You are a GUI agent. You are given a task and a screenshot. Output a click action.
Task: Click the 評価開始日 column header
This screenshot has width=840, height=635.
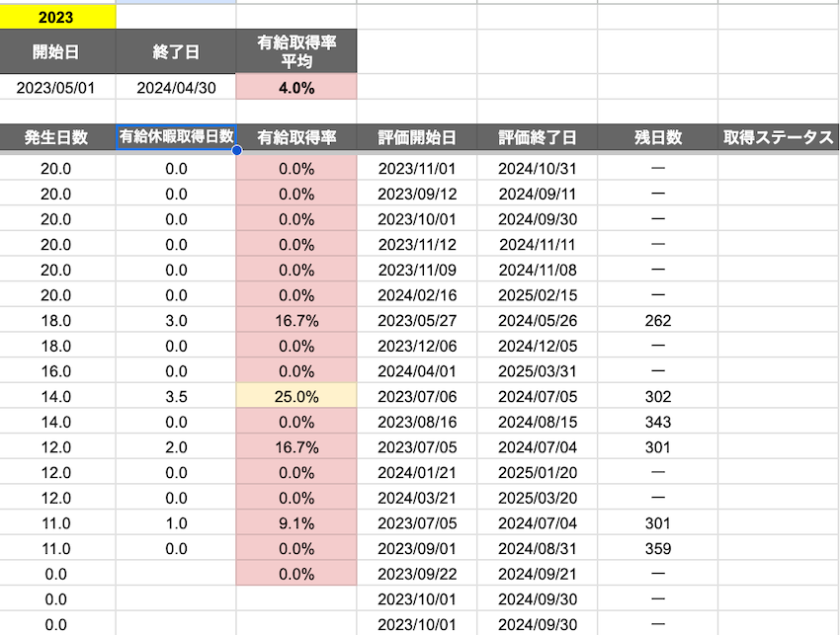point(417,138)
